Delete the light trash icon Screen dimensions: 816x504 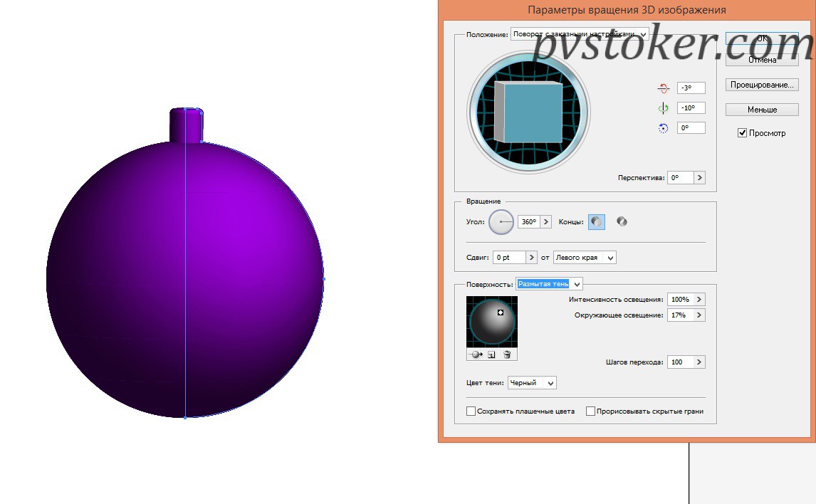coord(508,355)
